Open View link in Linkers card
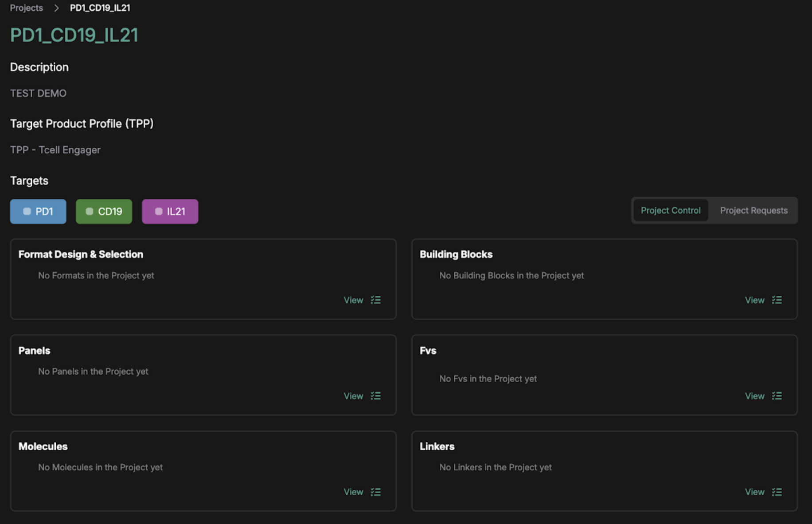This screenshot has width=812, height=524. coord(754,492)
